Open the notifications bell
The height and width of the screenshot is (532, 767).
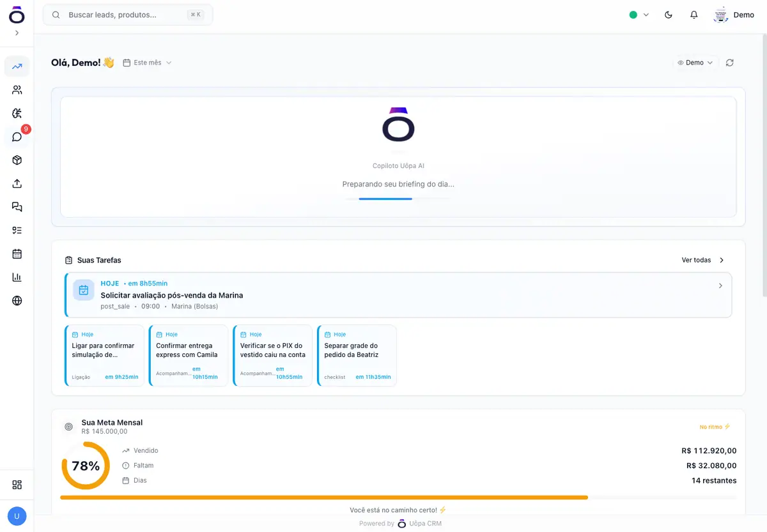(693, 15)
